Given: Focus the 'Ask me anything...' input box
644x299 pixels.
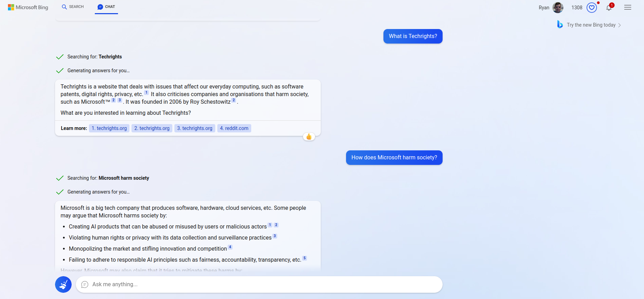Looking at the screenshot, I should point(259,284).
